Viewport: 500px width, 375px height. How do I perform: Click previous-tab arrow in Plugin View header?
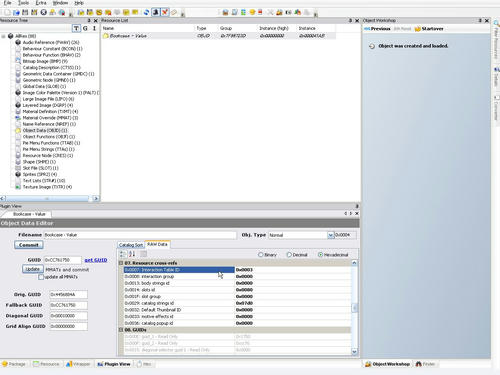tap(346, 213)
